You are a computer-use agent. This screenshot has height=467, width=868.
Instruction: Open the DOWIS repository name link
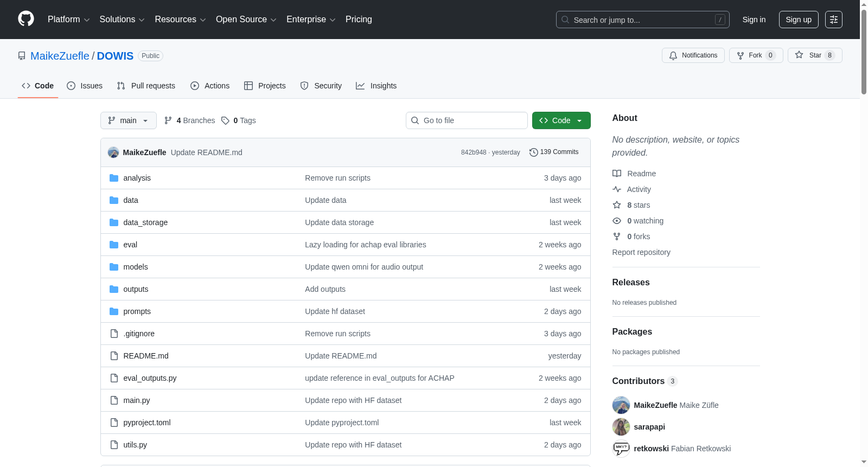pos(115,56)
